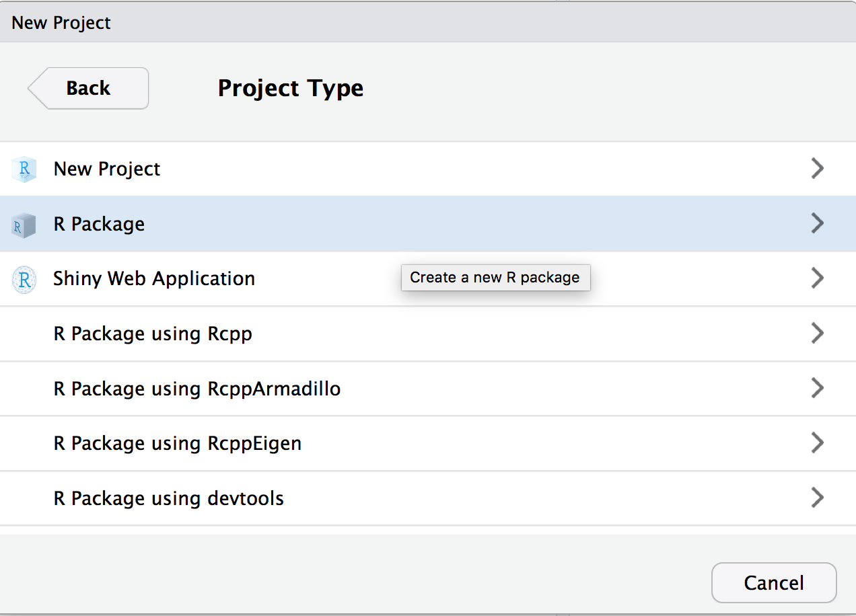This screenshot has width=856, height=616.
Task: Click chevron for R Package using Rcpp
Action: click(x=818, y=333)
